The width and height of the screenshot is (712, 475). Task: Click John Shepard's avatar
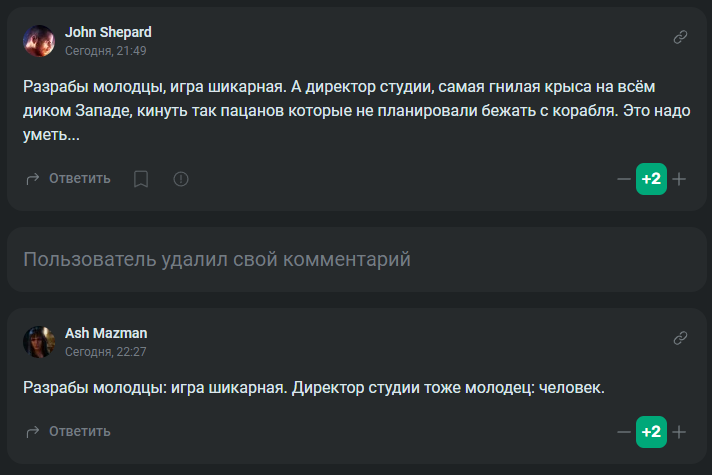(39, 41)
